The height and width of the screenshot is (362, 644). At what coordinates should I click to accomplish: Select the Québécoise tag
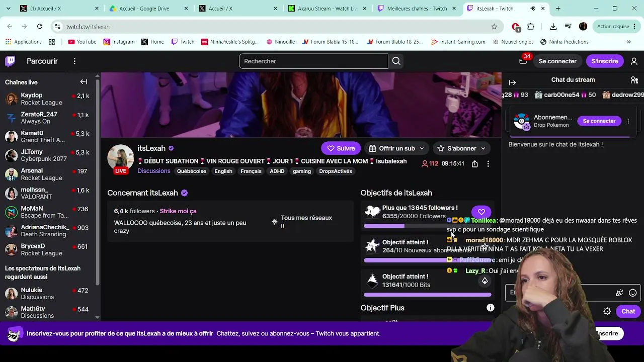click(x=192, y=171)
